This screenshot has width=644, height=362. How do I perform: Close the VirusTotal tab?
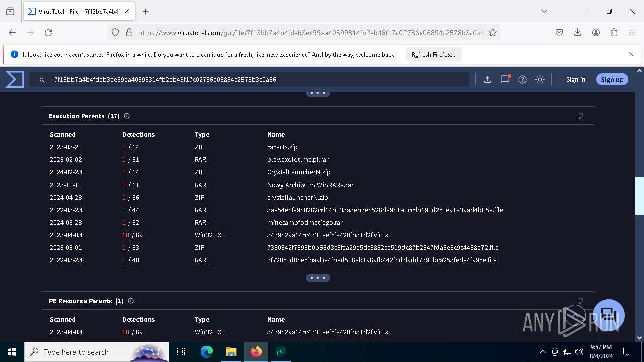(x=126, y=11)
